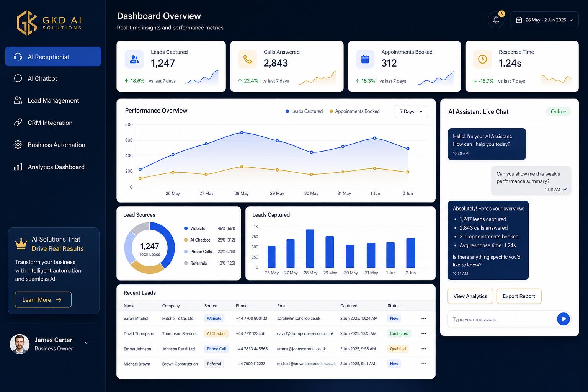588x392 pixels.
Task: Click the Contacted status badge
Action: coord(399,333)
